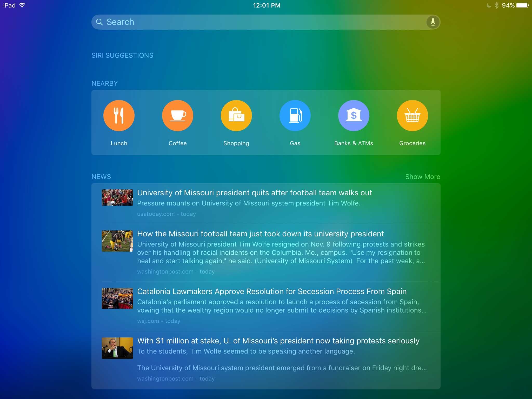This screenshot has width=532, height=399.
Task: Click into the Search field
Action: [x=260, y=22]
